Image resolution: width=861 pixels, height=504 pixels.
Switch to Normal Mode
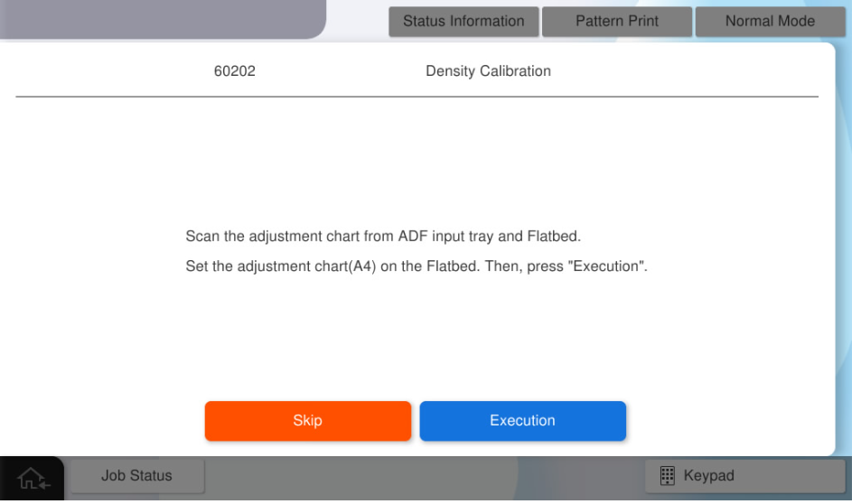coord(770,22)
